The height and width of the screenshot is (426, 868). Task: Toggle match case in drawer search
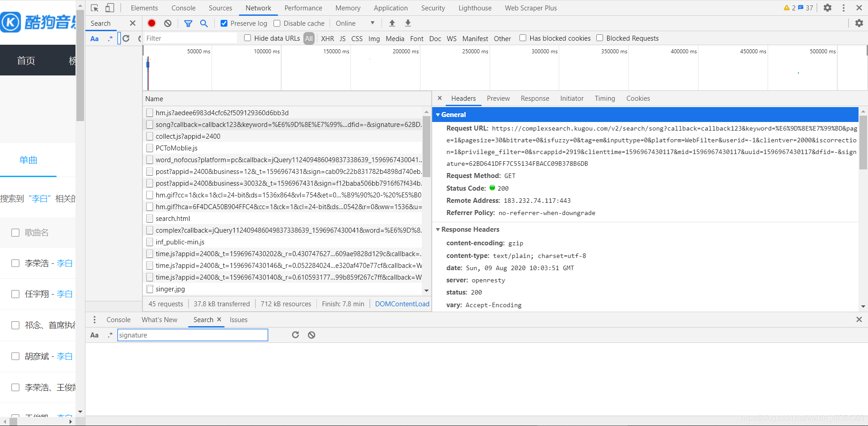(x=94, y=335)
